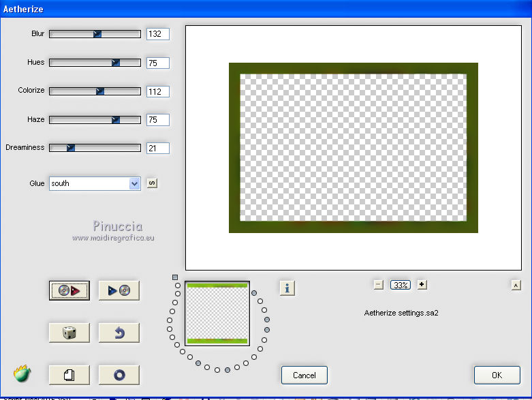Click the Dreaminess slider handle
Screen dimensions: 532x400
tap(70, 148)
